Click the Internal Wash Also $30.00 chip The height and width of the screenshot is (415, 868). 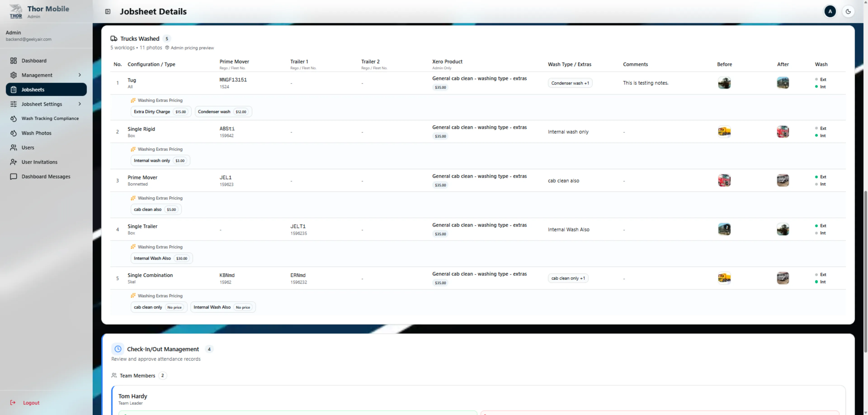tap(162, 258)
